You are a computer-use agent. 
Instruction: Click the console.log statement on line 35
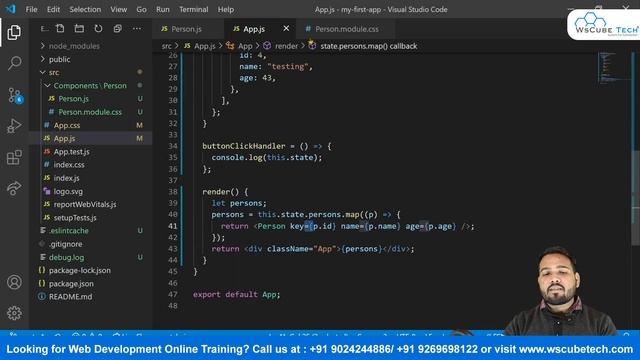tap(267, 158)
